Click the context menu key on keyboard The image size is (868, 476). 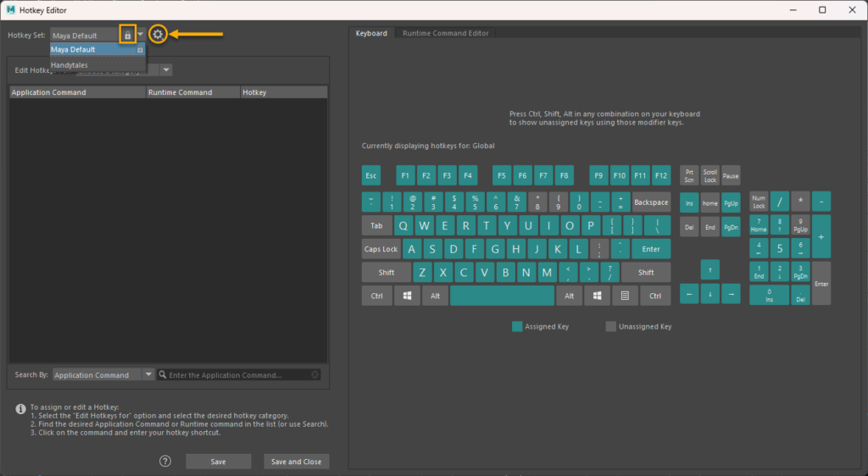(625, 296)
